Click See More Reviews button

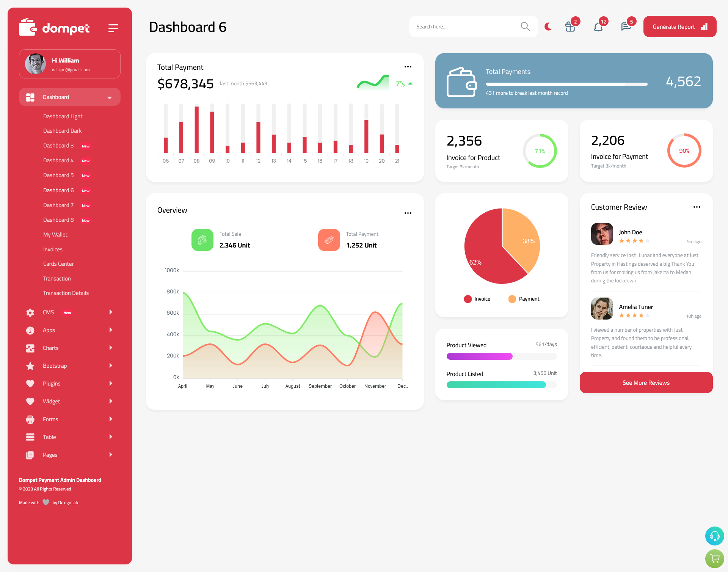point(646,382)
